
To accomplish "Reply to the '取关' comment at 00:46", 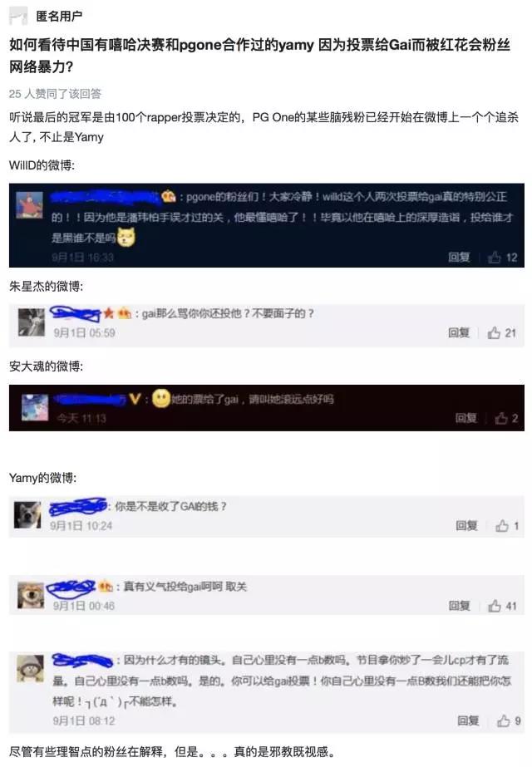I will click(460, 606).
